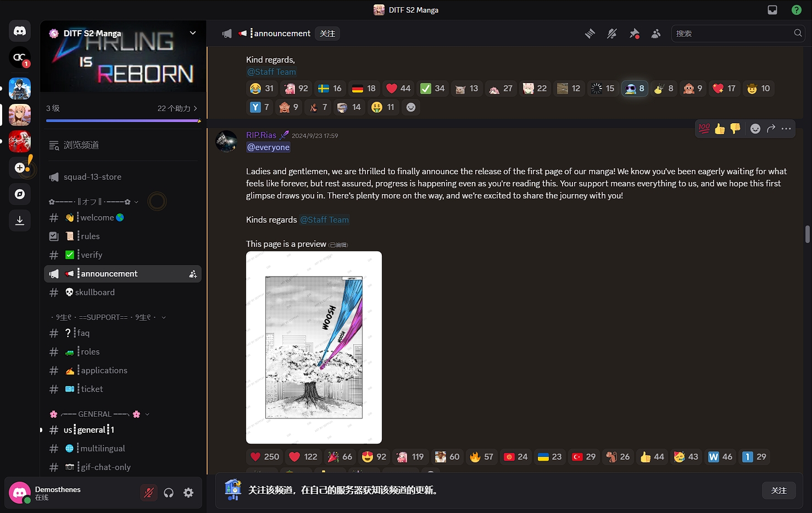This screenshot has width=812, height=513.
Task: Open gif-chat-only channel
Action: (x=123, y=467)
